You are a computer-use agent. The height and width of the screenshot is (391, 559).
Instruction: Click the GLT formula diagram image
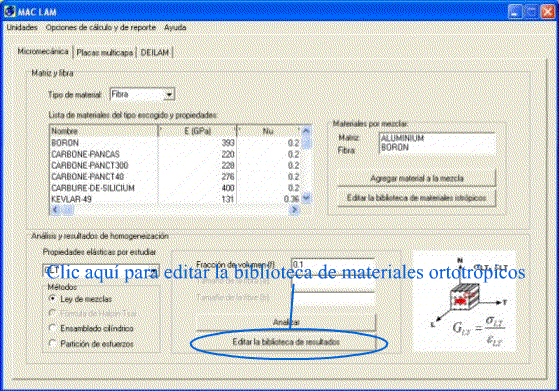pos(465,301)
